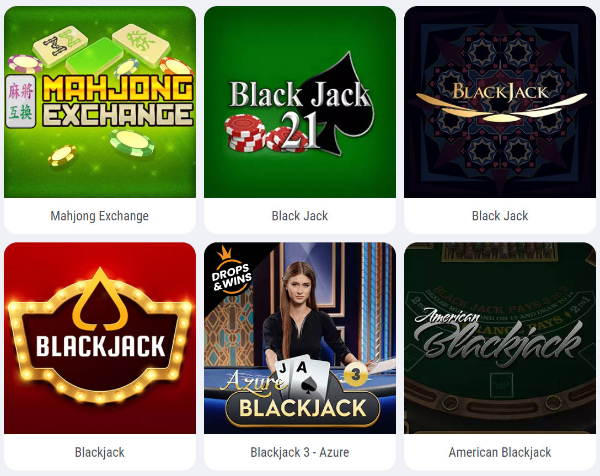Viewport: 600px width, 476px height.
Task: Open the Black Jack 21 green thumbnail
Action: pyautogui.click(x=300, y=102)
